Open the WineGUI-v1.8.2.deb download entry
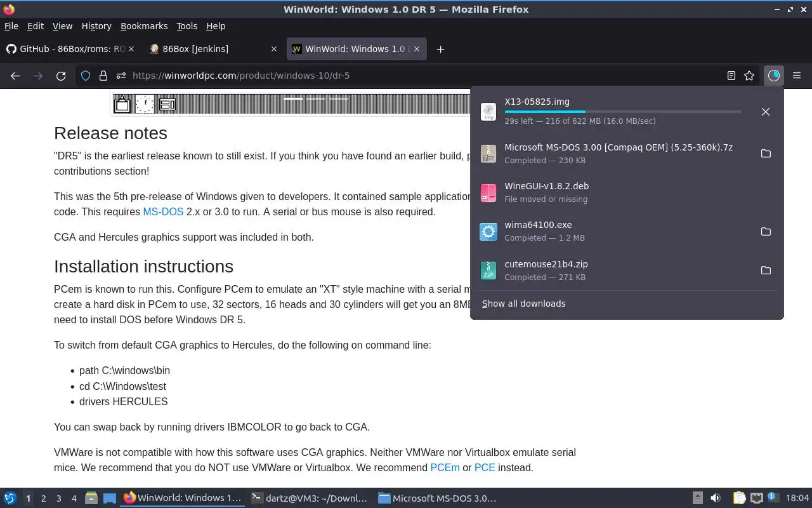Image resolution: width=812 pixels, height=508 pixels. (x=627, y=192)
